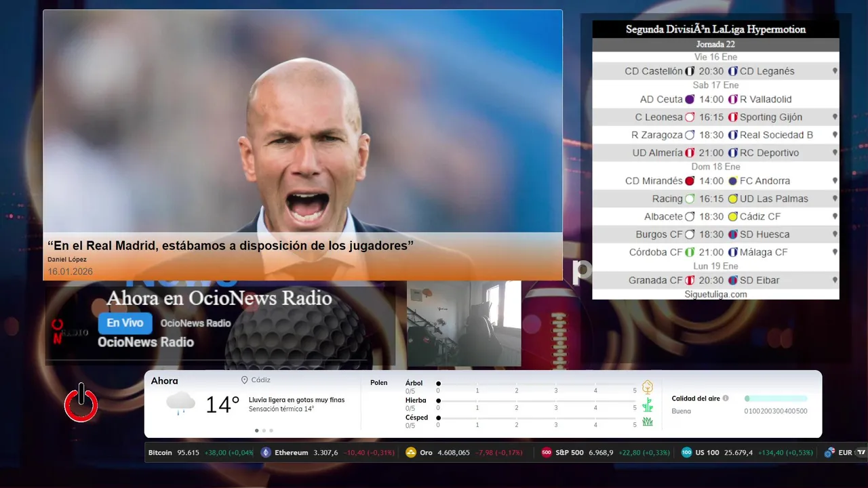The width and height of the screenshot is (868, 488).
Task: Click venue pin for Castellón–Leganés match
Action: pyautogui.click(x=835, y=71)
